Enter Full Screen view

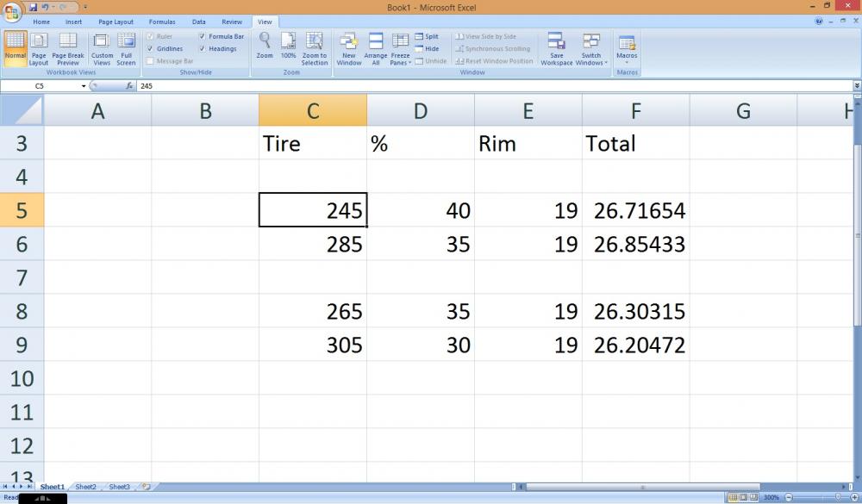point(126,48)
